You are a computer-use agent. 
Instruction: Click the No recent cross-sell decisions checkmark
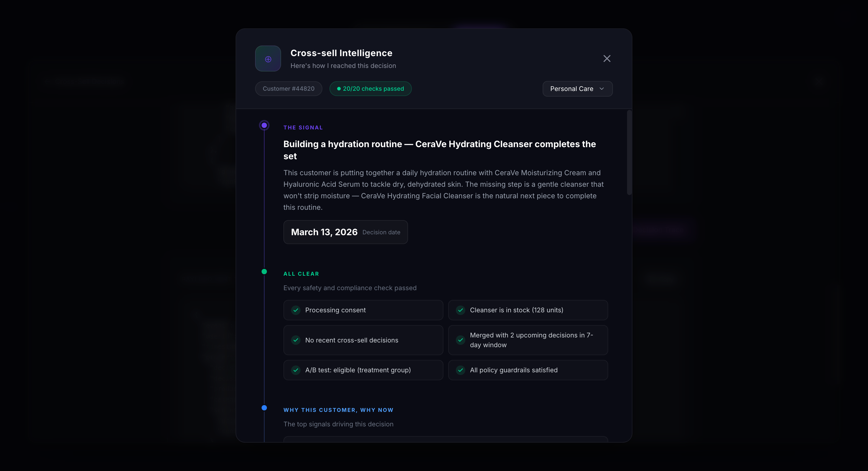coord(296,340)
